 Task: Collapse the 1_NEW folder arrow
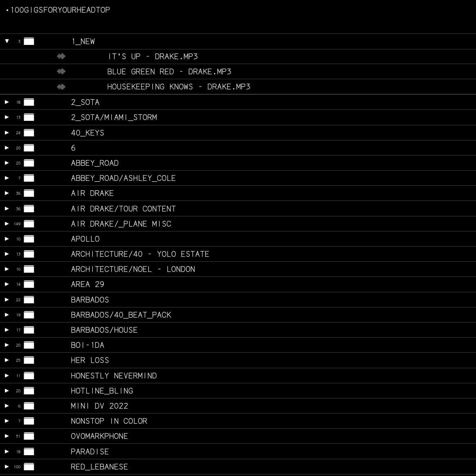pyautogui.click(x=7, y=41)
